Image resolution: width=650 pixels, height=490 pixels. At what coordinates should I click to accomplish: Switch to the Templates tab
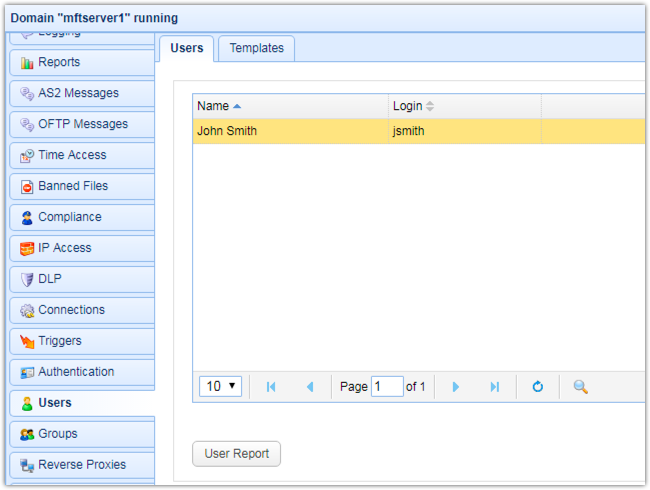click(x=257, y=49)
